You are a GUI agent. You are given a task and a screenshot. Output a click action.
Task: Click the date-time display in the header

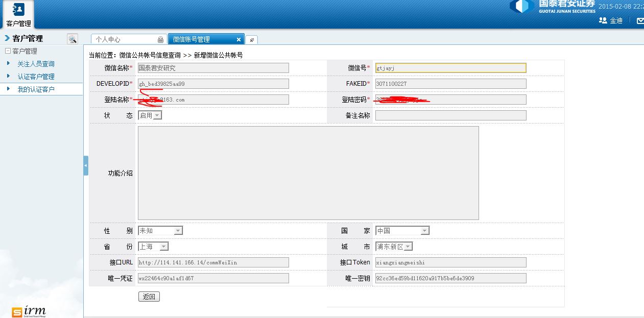coord(621,6)
